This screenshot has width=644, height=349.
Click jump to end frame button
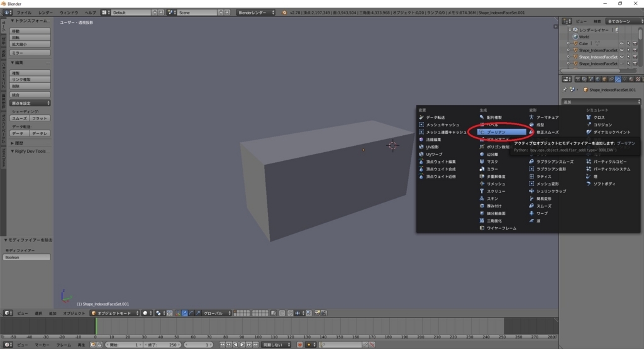pos(255,345)
